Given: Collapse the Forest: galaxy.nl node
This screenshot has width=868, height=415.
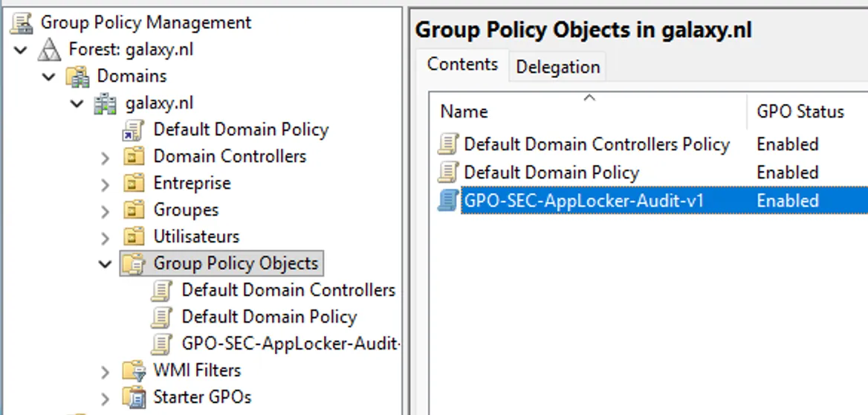Looking at the screenshot, I should [21, 50].
